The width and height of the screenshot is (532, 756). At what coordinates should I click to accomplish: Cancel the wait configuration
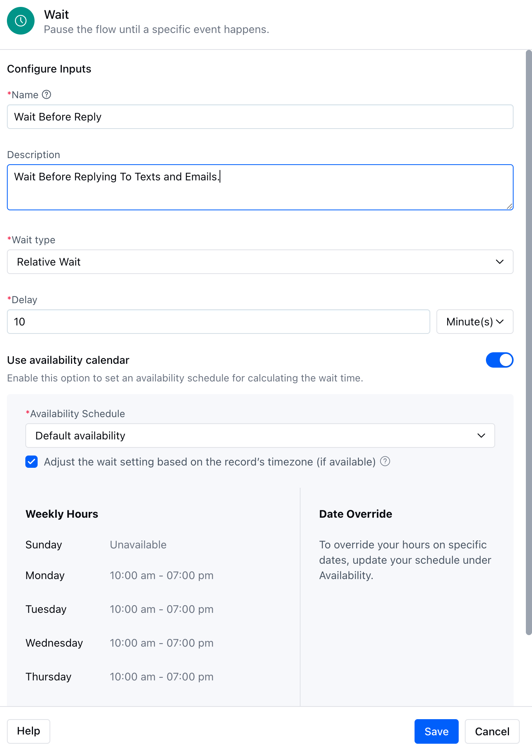click(492, 731)
